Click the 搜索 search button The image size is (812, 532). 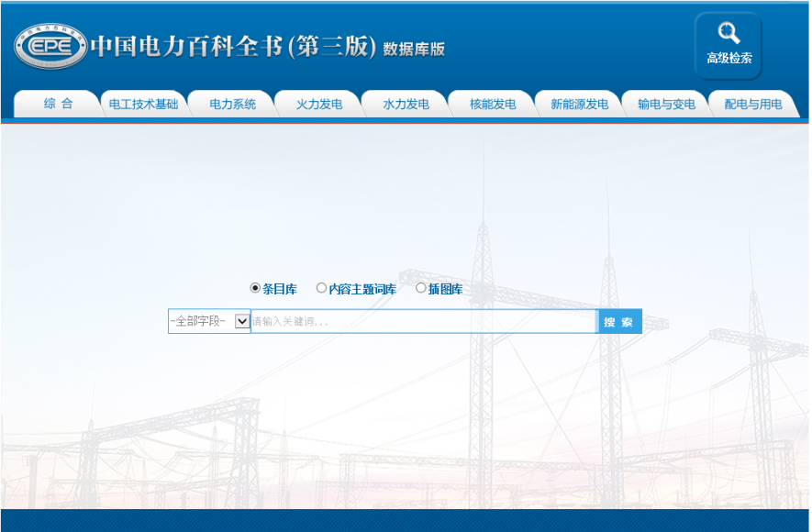[618, 321]
